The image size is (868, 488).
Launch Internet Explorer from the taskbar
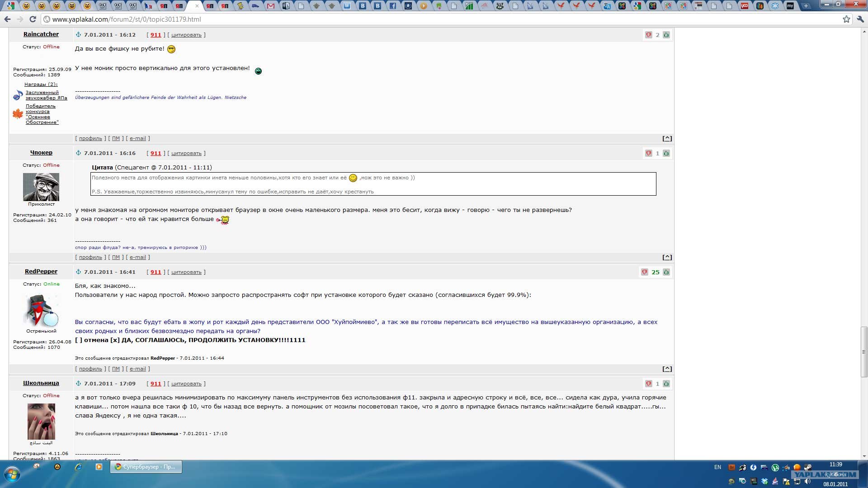pyautogui.click(x=78, y=467)
